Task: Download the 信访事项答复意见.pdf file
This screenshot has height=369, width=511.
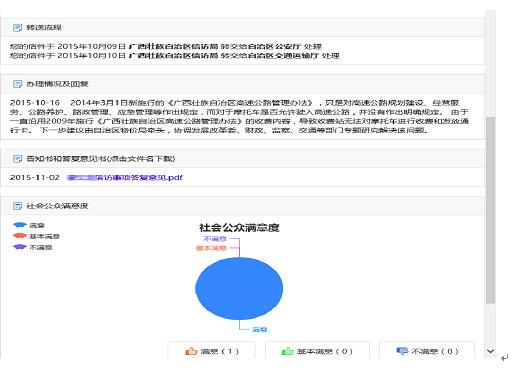Action: click(125, 178)
